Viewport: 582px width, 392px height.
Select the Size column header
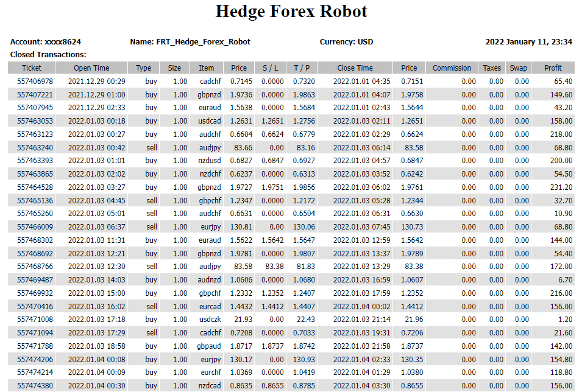coord(174,68)
